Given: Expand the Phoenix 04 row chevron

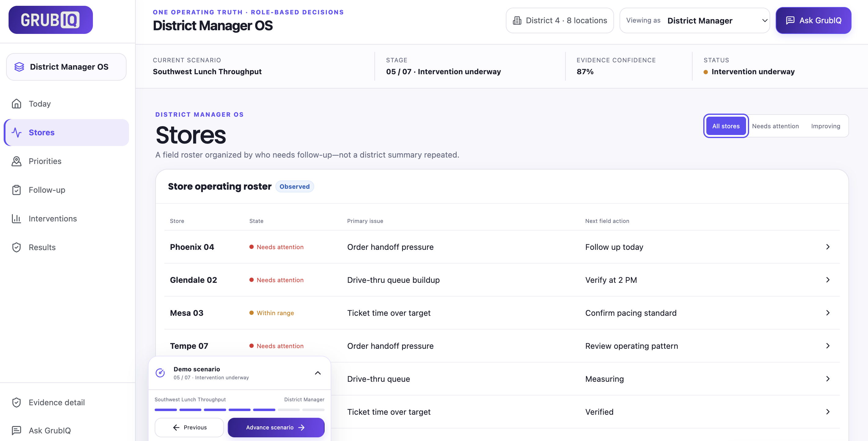Looking at the screenshot, I should (x=828, y=247).
